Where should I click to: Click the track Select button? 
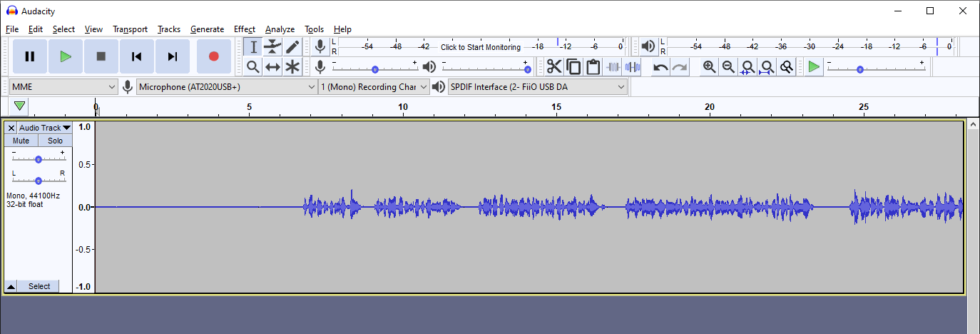[x=39, y=286]
